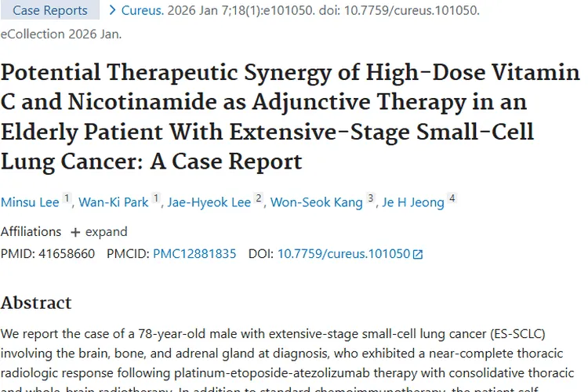The image size is (588, 392).
Task: Open author Wan-Ki Park's link
Action: click(x=113, y=202)
